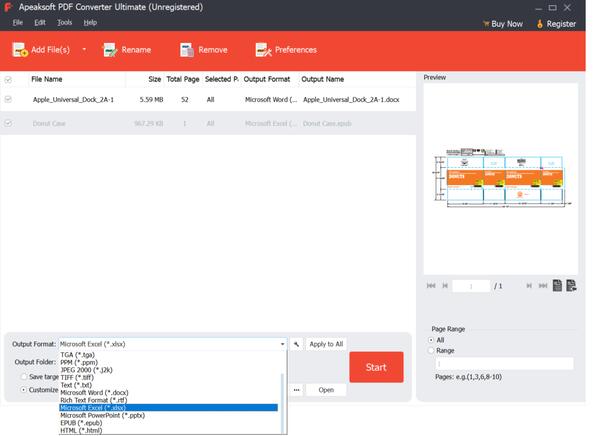Click the Add File(s) icon
The width and height of the screenshot is (600, 436).
[x=20, y=49]
